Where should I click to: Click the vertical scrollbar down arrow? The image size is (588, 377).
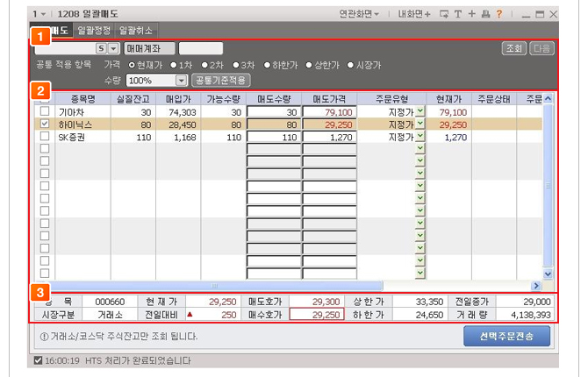[548, 274]
